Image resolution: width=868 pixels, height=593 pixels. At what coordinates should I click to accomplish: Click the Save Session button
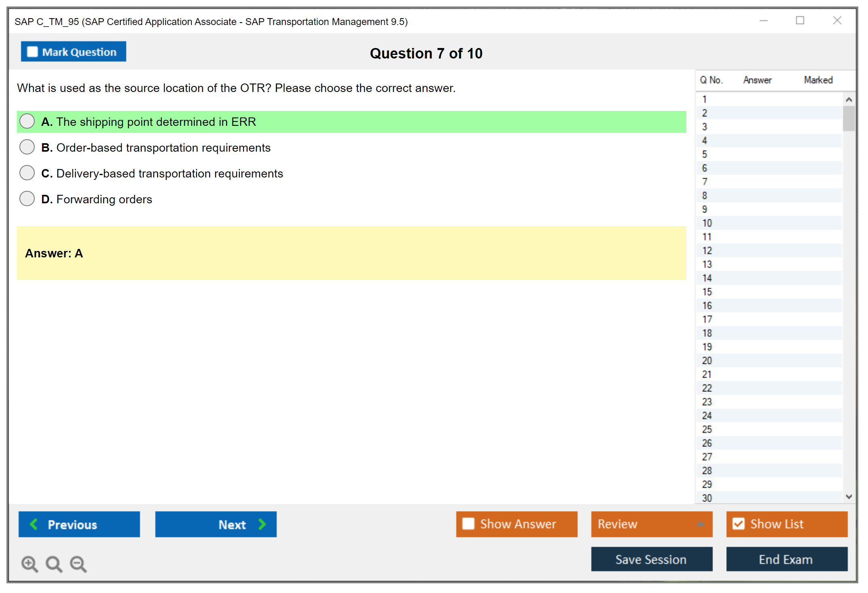click(x=651, y=559)
